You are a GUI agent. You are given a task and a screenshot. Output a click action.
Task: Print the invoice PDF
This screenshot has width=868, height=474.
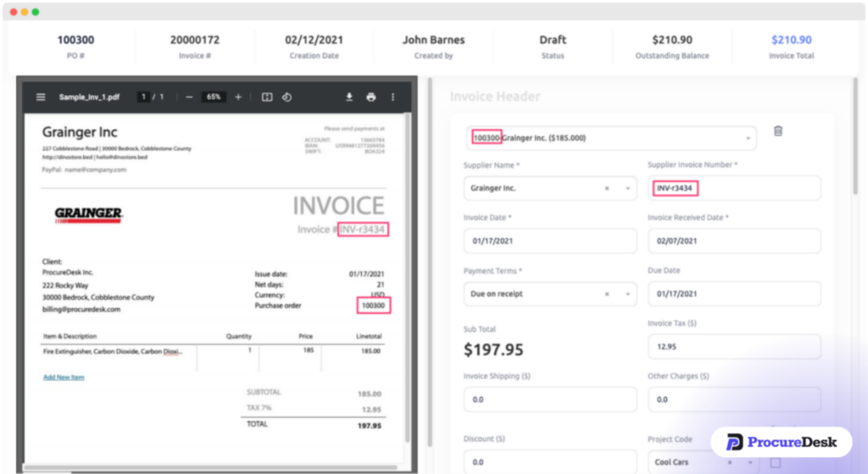[x=370, y=98]
